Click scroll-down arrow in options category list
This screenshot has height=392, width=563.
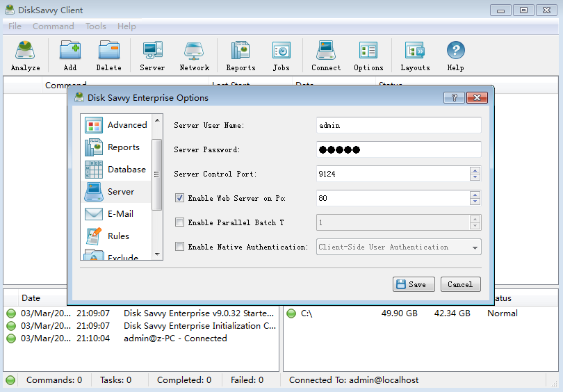pyautogui.click(x=157, y=254)
